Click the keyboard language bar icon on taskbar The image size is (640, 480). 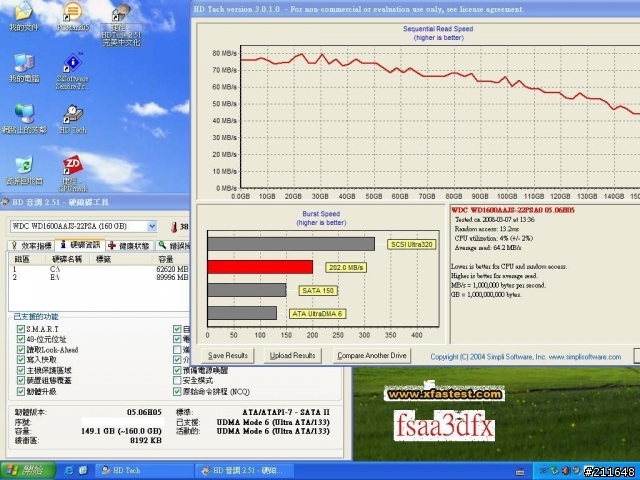[520, 472]
